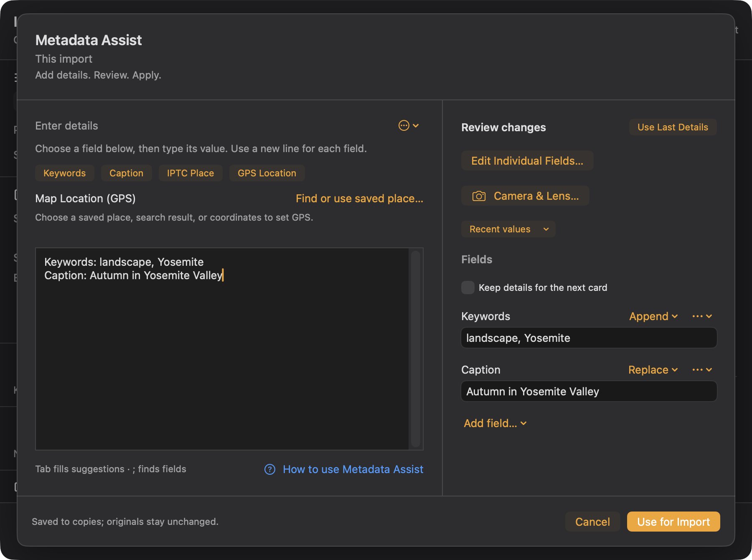Open Edit Individual Fields…
The width and height of the screenshot is (752, 560).
527,160
